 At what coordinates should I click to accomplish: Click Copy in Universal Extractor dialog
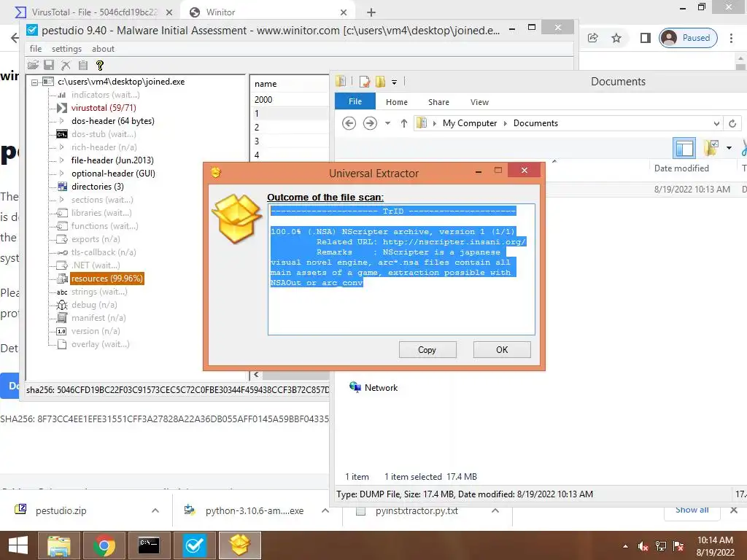pos(427,349)
